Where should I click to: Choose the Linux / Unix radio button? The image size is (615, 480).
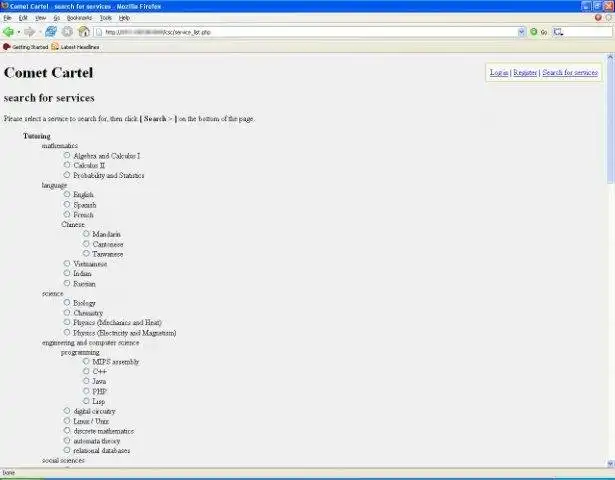point(67,420)
